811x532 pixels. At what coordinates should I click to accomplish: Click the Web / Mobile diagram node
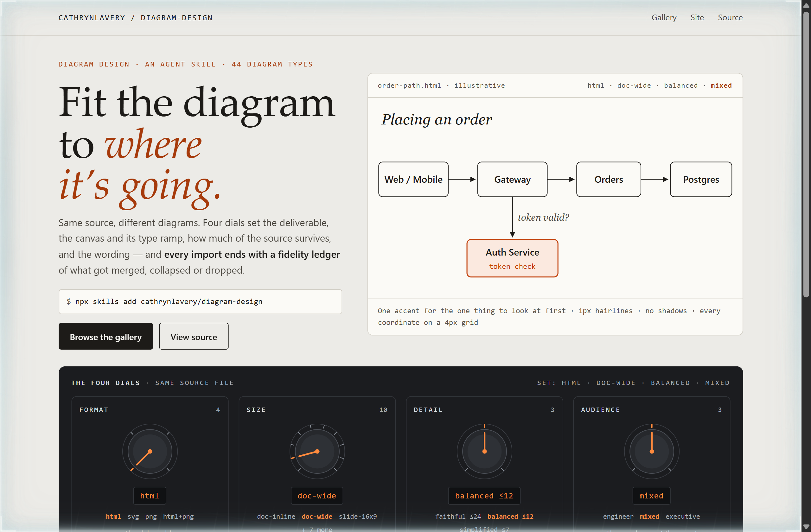click(413, 179)
